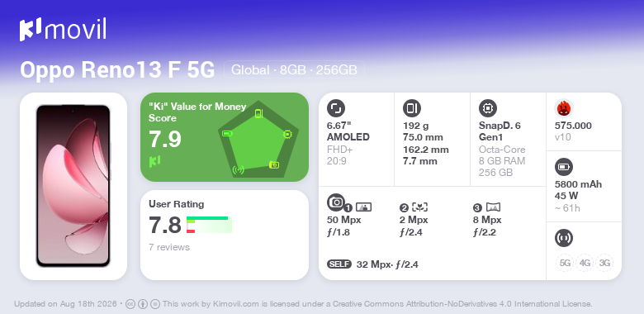Click the processor chip icon
The width and height of the screenshot is (644, 314).
pyautogui.click(x=488, y=108)
